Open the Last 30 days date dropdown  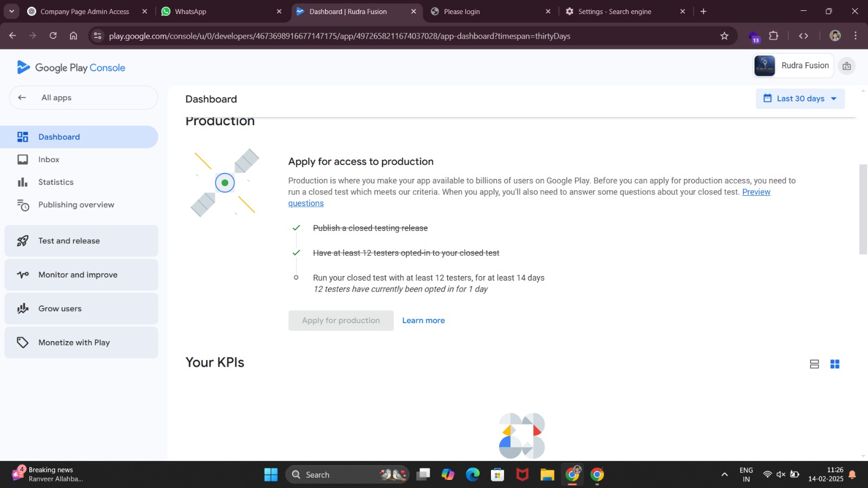point(800,99)
